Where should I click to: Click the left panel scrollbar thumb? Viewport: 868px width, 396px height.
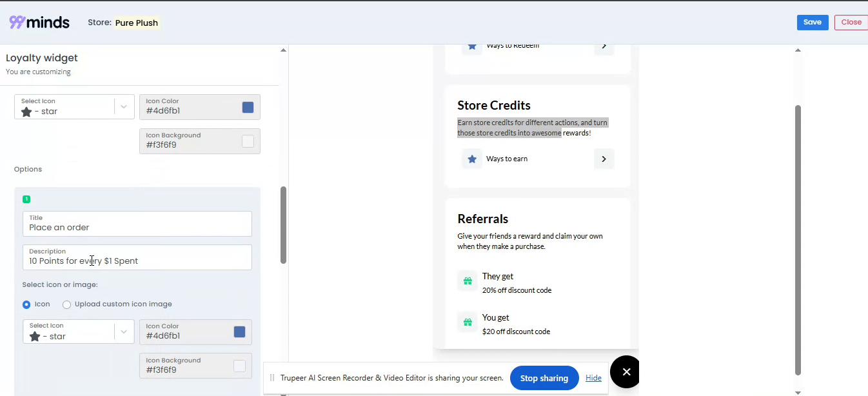point(283,225)
